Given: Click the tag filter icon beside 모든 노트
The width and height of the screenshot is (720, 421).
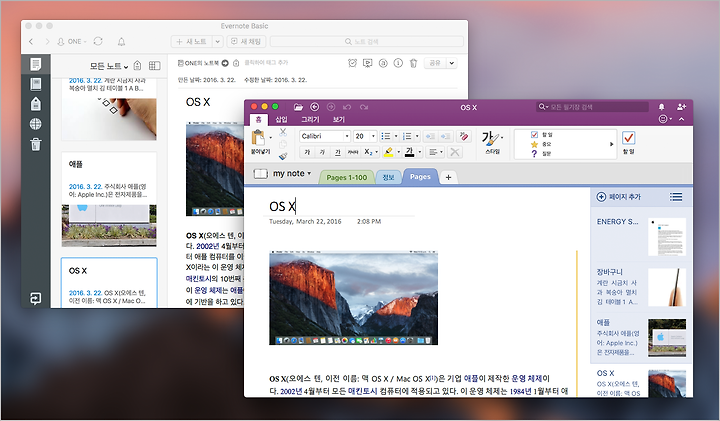Looking at the screenshot, I should pyautogui.click(x=137, y=66).
